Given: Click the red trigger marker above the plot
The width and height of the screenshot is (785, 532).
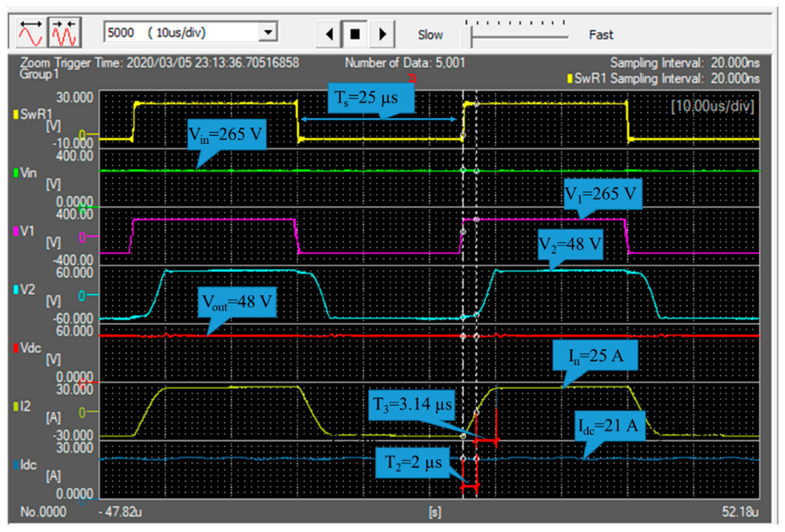Looking at the screenshot, I should tap(412, 78).
